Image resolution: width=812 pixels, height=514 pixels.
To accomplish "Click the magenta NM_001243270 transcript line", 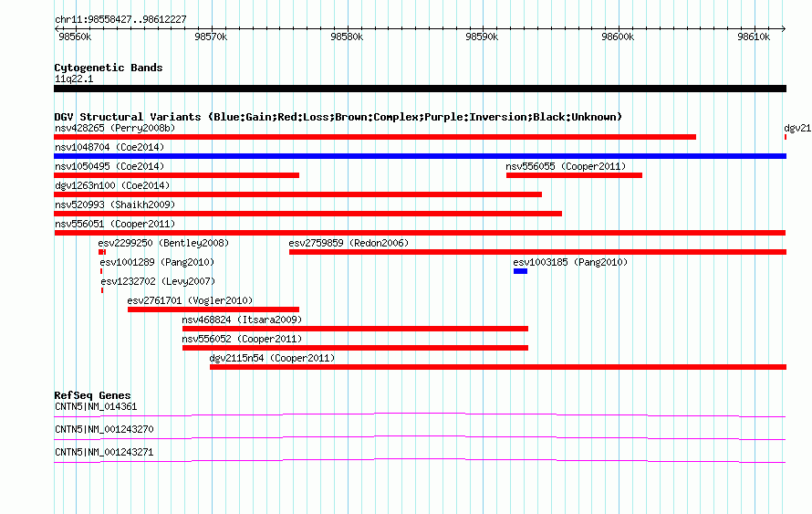I will tap(420, 438).
